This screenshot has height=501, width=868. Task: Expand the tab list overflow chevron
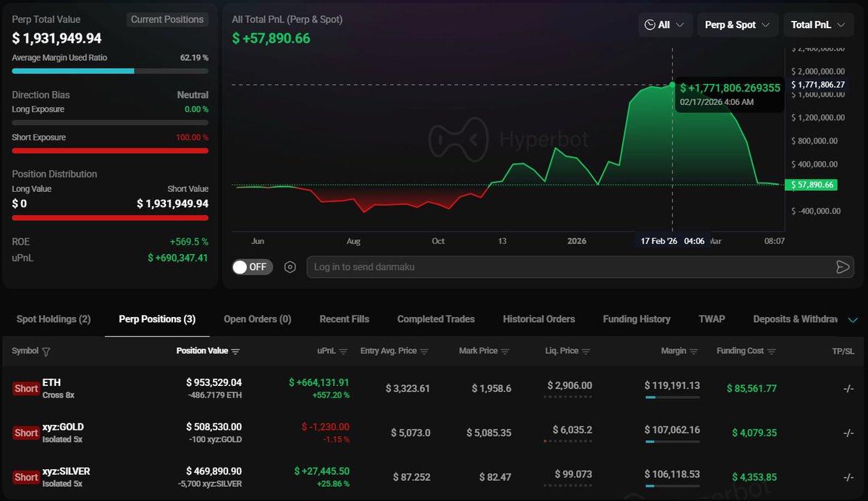tap(852, 320)
